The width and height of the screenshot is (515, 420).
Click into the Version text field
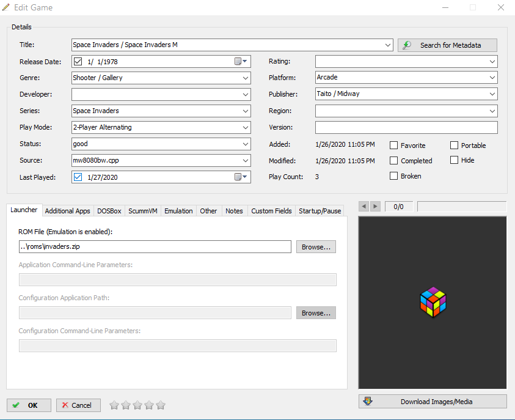406,128
